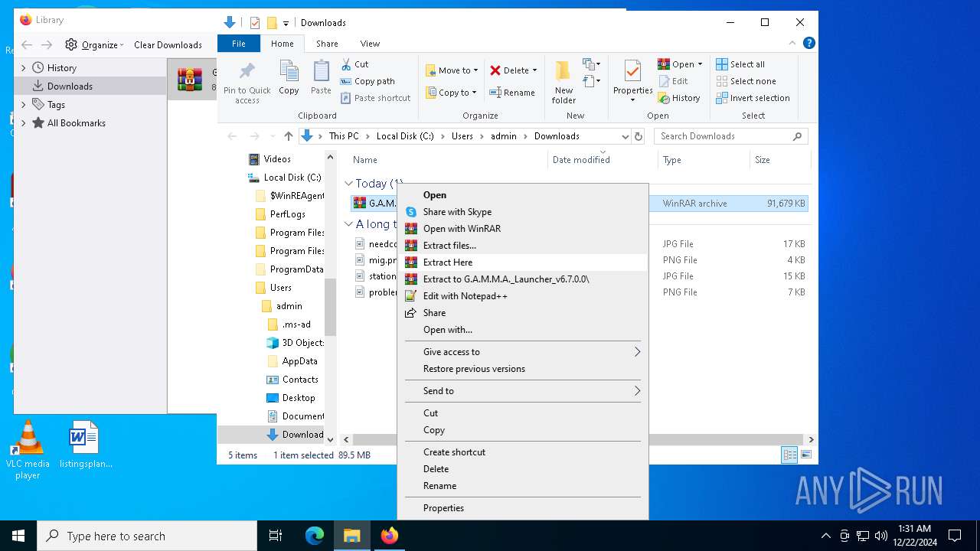Switch to details view layout icon

coord(789,455)
